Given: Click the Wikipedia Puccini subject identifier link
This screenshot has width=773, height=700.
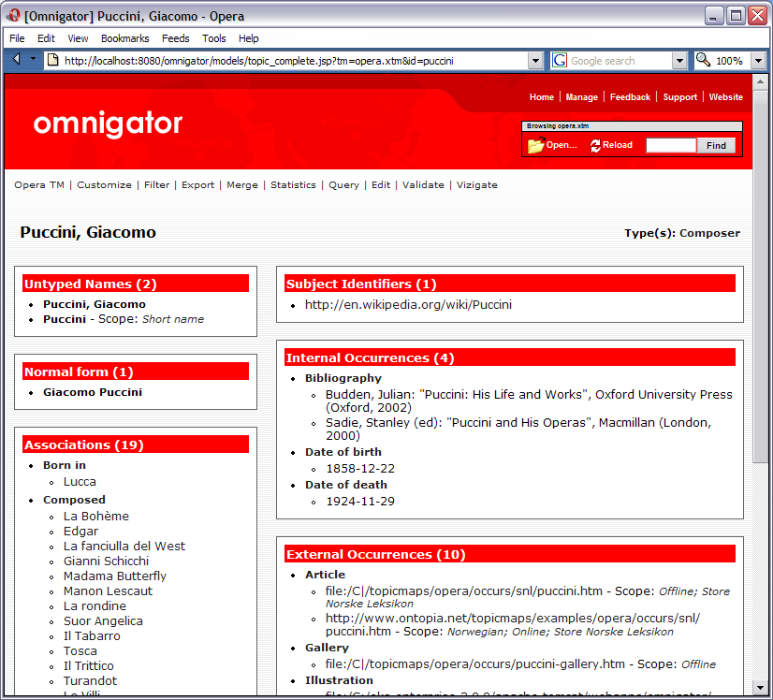Looking at the screenshot, I should coord(408,305).
